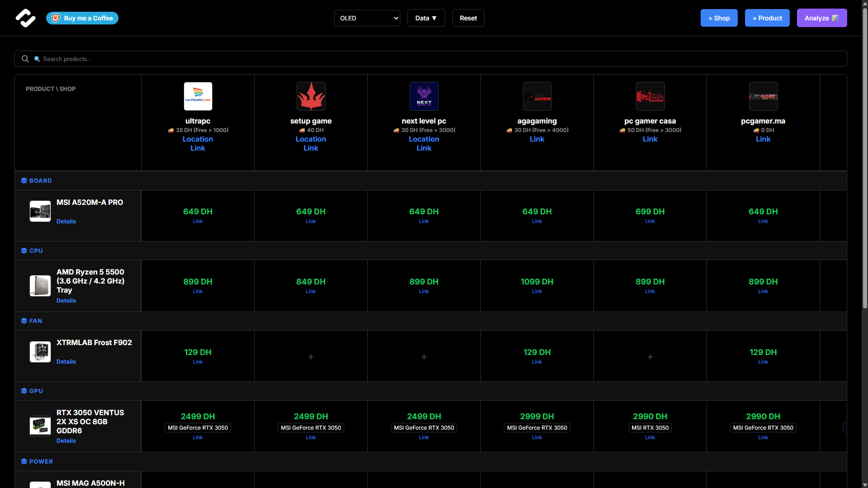The width and height of the screenshot is (868, 488).
Task: Click the next level pc shop logo
Action: coord(424,96)
